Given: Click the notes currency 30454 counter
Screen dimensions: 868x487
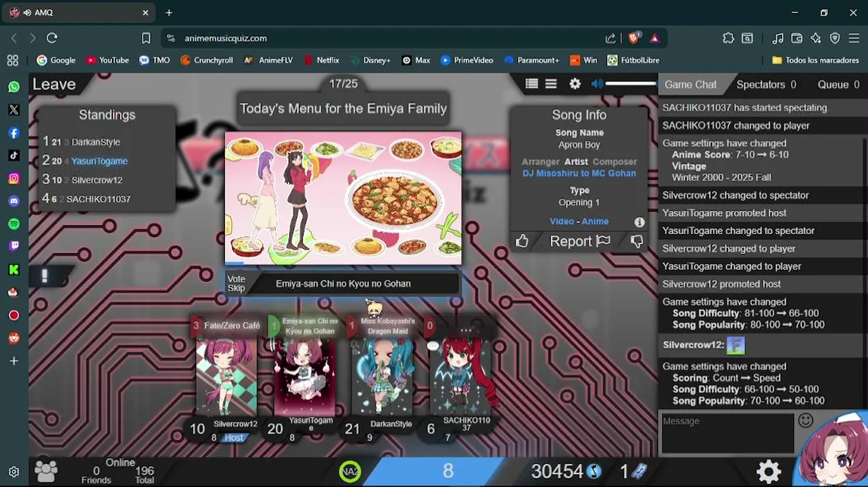Looking at the screenshot, I should tap(566, 471).
